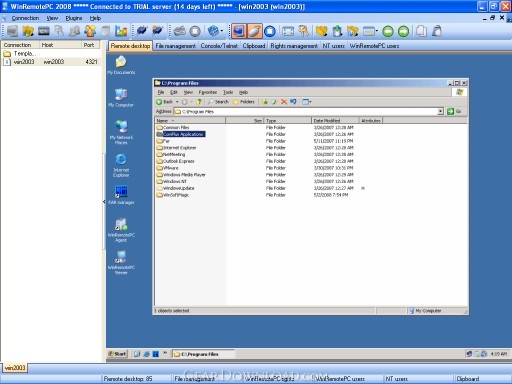Open WinRemotePC Agent desktop icon

pos(121,230)
